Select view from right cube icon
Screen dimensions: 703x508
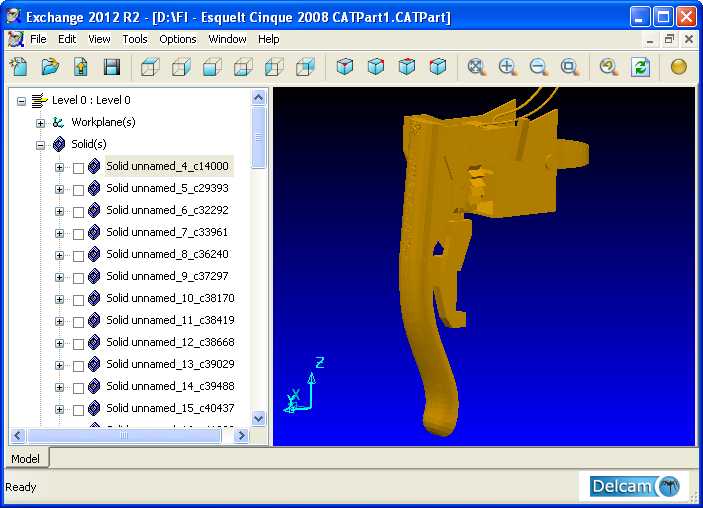(181, 67)
